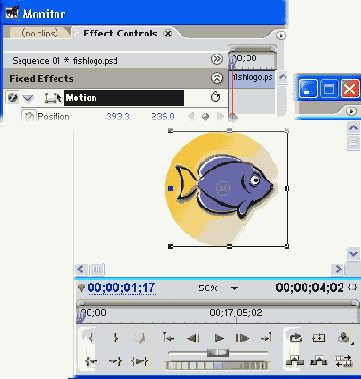Add or remove Position keyframe

pos(206,117)
